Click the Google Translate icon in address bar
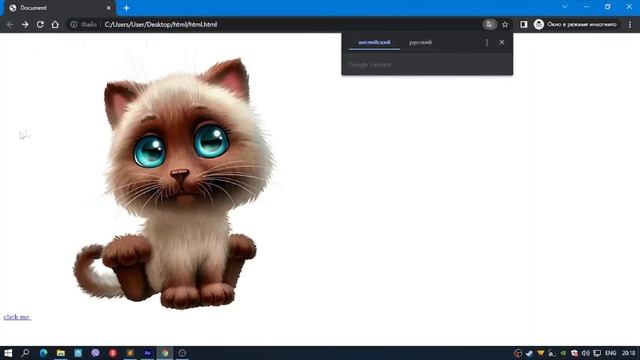Viewport: 640px width, 360px height. pyautogui.click(x=489, y=24)
